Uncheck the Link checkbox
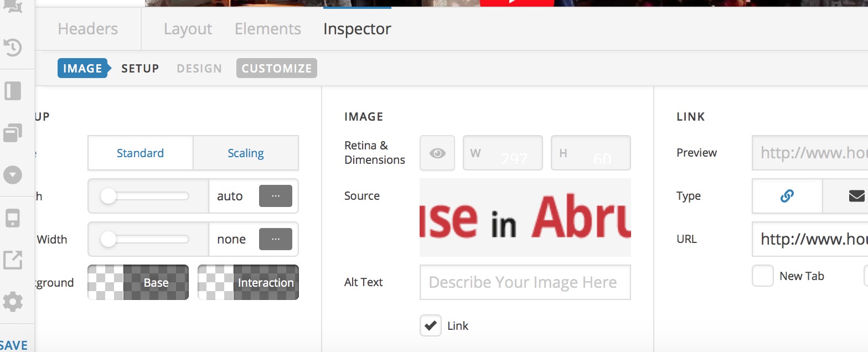The width and height of the screenshot is (868, 352). 430,325
